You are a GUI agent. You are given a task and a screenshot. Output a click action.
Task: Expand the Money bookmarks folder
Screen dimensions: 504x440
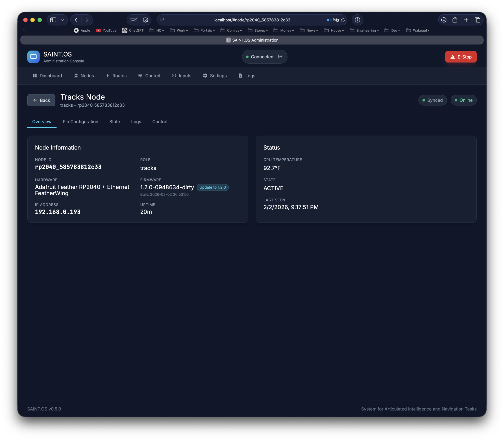coord(284,31)
